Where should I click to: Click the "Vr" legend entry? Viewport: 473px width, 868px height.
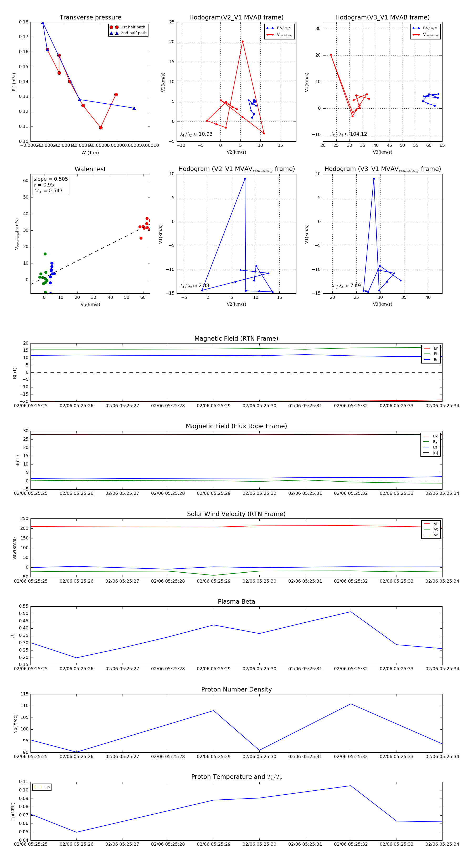pos(431,524)
